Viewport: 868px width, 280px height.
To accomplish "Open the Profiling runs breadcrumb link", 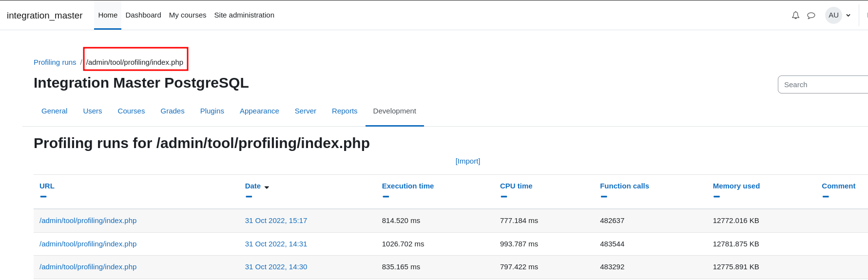I will point(55,62).
